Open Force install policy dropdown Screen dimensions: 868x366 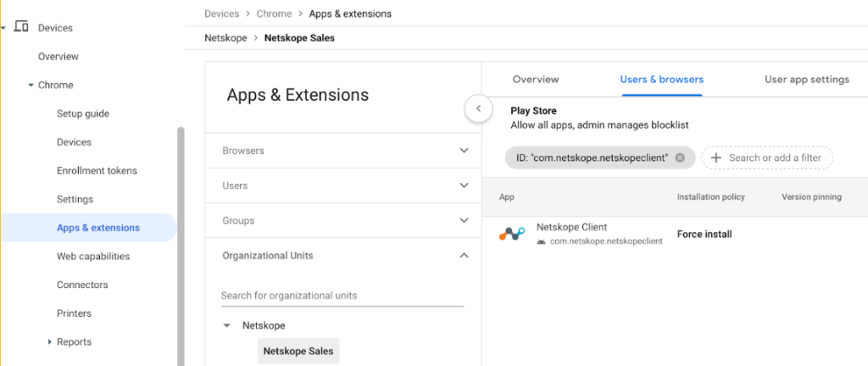(x=704, y=235)
